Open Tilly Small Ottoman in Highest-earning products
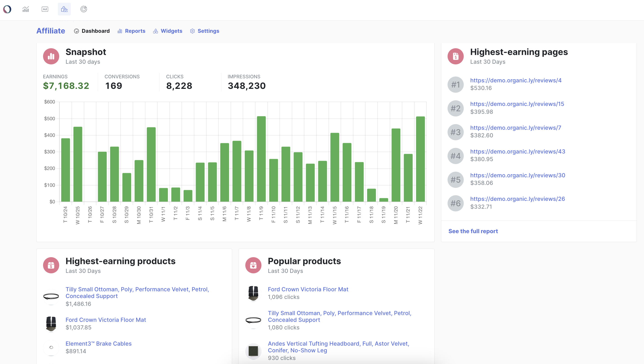The height and width of the screenshot is (364, 644). (137, 293)
